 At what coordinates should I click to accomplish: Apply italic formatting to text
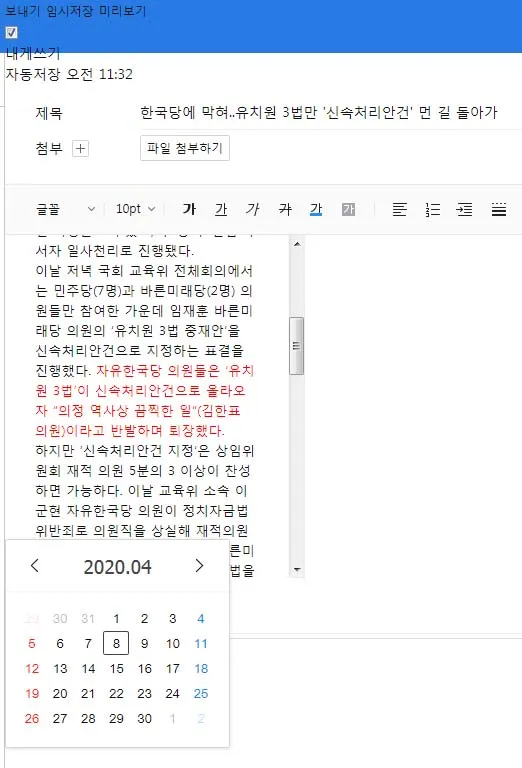coord(253,210)
